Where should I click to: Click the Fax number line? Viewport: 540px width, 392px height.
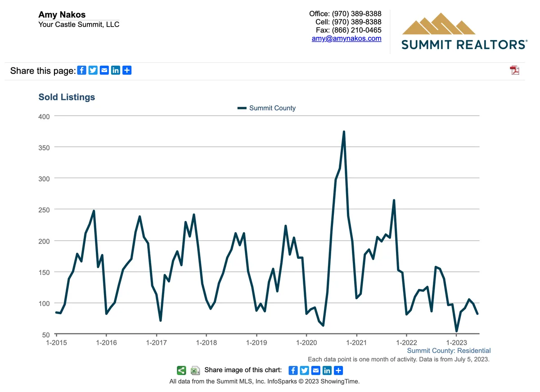pyautogui.click(x=349, y=30)
